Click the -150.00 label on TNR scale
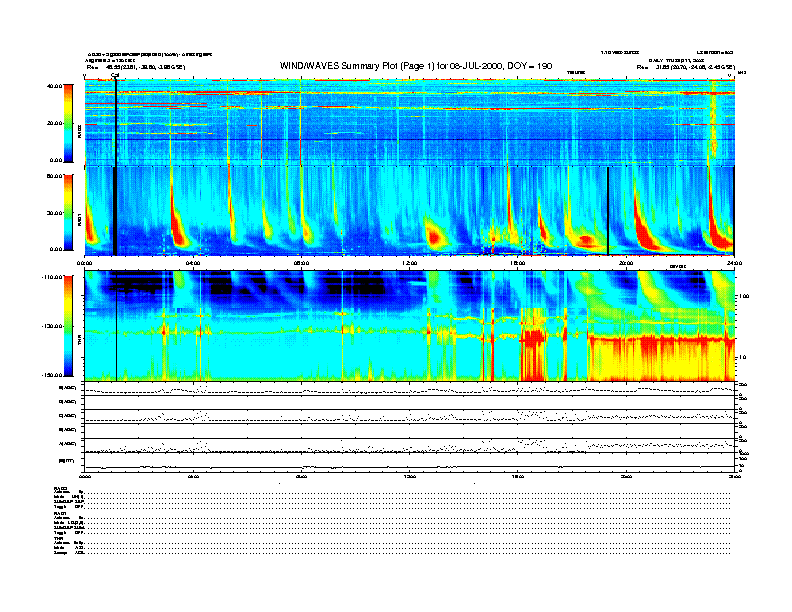792x612 pixels. coord(52,375)
